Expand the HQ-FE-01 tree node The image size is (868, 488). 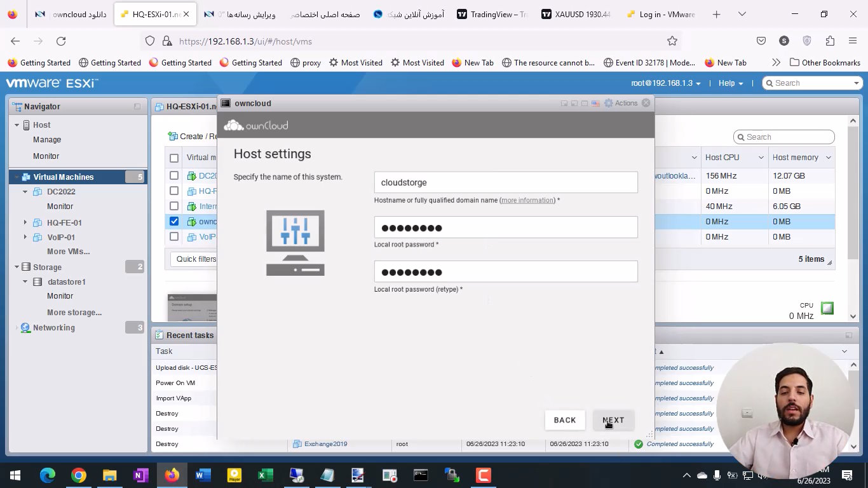25,222
